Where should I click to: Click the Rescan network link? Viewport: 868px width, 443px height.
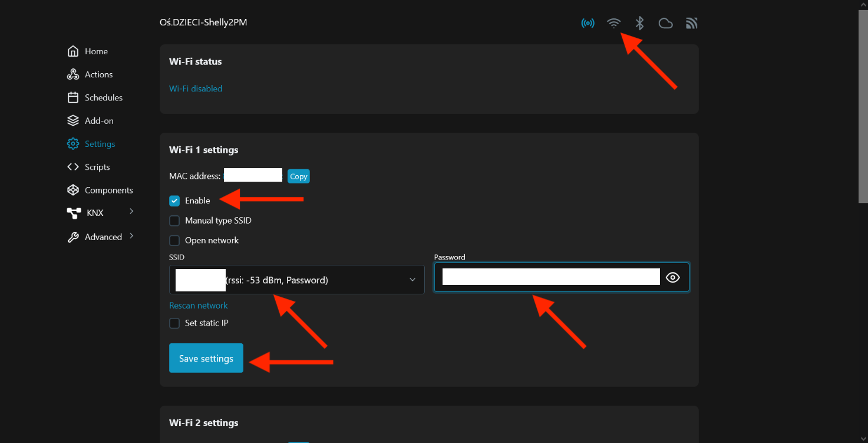pyautogui.click(x=198, y=306)
